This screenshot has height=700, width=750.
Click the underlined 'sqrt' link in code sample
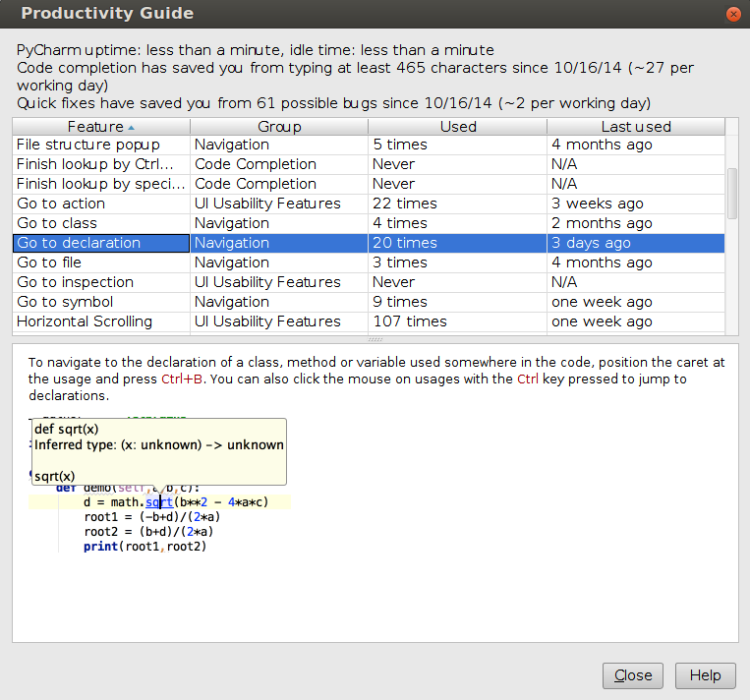tap(159, 502)
